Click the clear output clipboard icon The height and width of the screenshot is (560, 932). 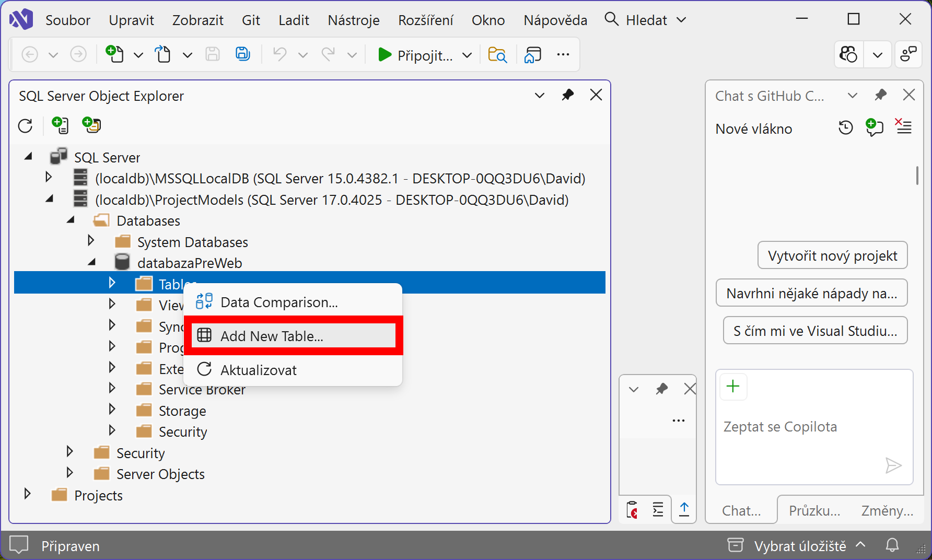[x=632, y=509]
